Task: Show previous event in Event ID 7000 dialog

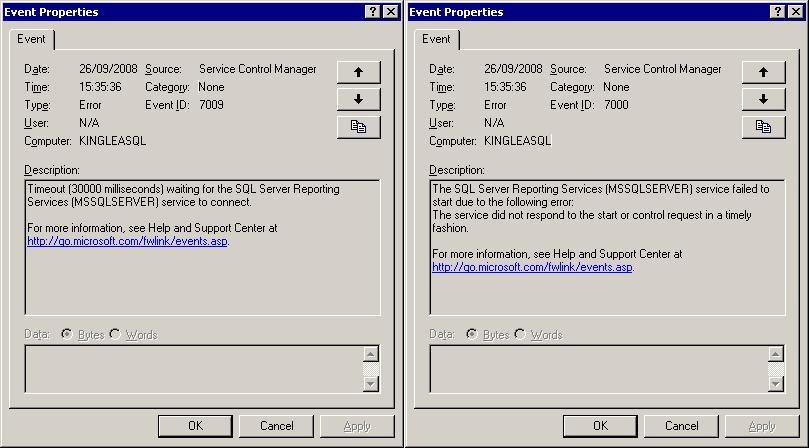Action: click(x=764, y=72)
